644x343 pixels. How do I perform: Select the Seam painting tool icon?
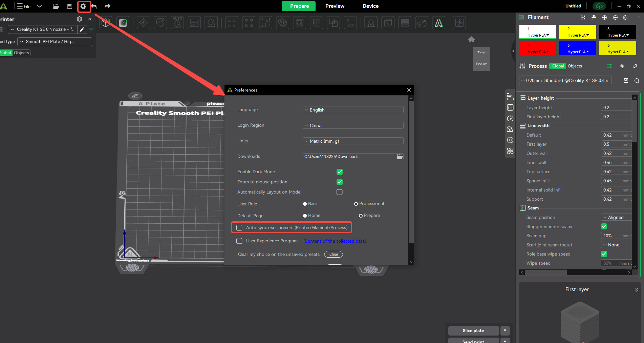click(x=388, y=23)
